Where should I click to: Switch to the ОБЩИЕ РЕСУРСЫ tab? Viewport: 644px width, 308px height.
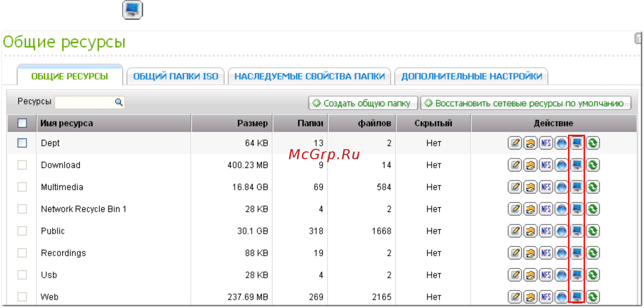pyautogui.click(x=70, y=76)
